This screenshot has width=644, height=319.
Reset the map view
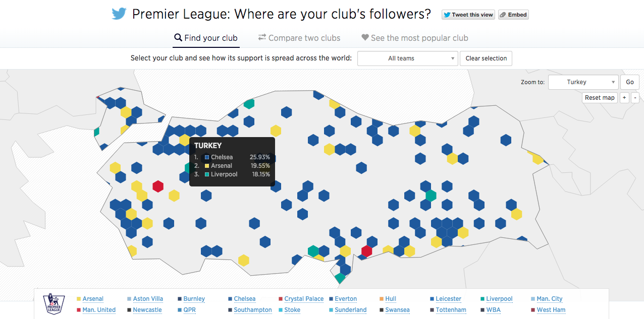click(x=600, y=98)
